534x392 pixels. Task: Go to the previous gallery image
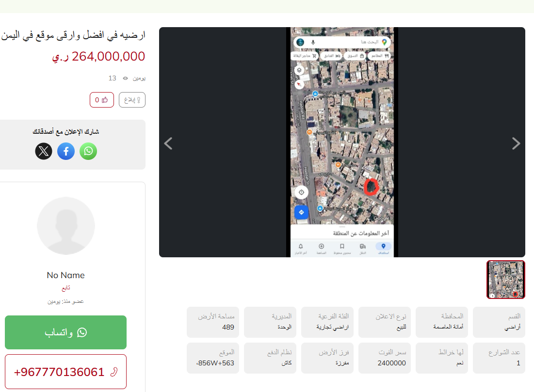coord(168,143)
